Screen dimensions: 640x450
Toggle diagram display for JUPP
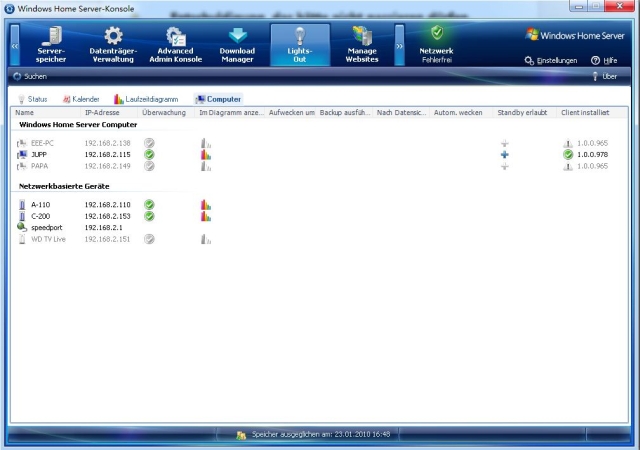click(206, 154)
